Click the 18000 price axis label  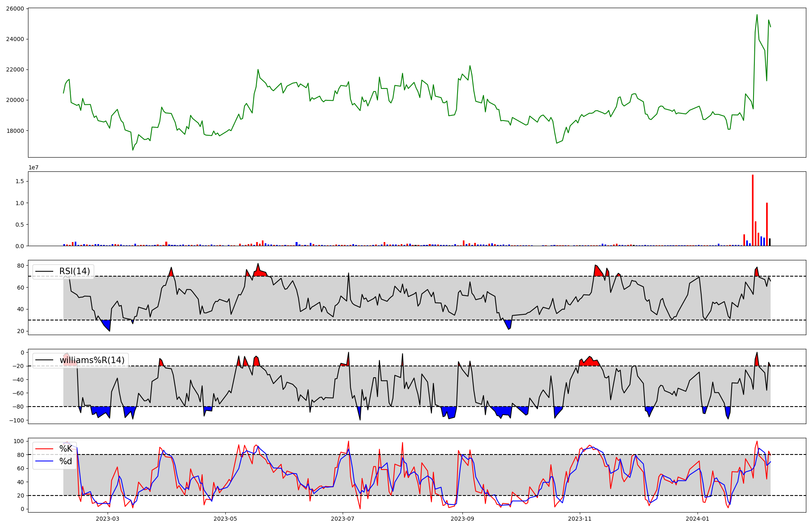pyautogui.click(x=15, y=131)
